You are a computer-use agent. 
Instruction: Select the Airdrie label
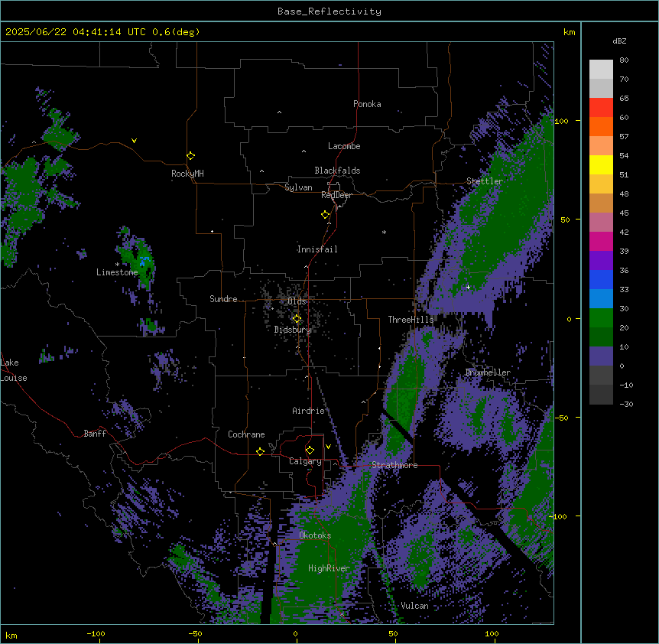pyautogui.click(x=309, y=411)
